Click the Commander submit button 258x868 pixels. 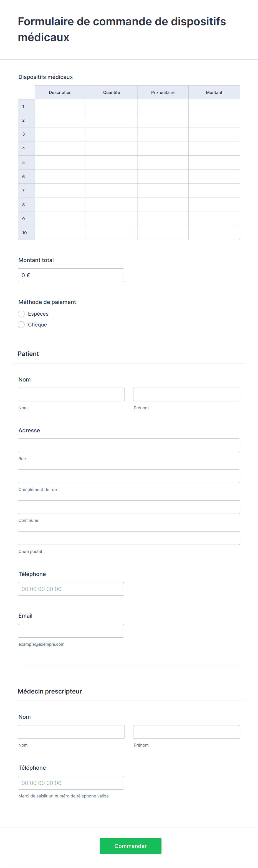[130, 846]
